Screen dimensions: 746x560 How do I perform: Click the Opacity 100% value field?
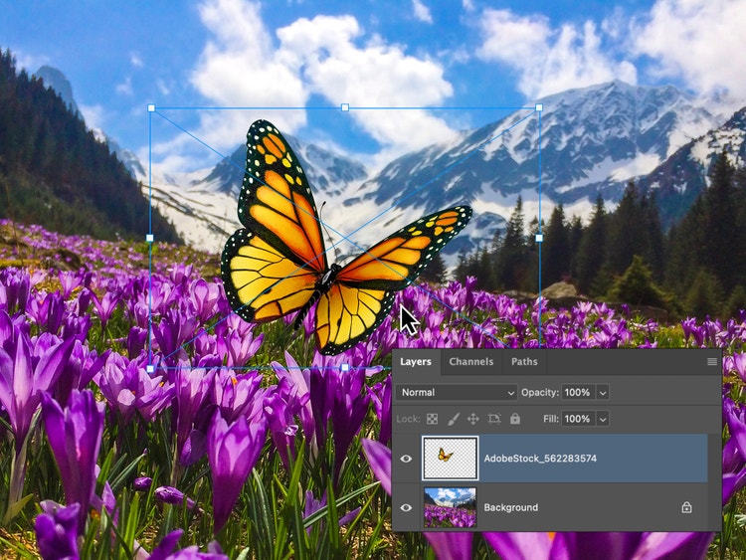pyautogui.click(x=578, y=393)
